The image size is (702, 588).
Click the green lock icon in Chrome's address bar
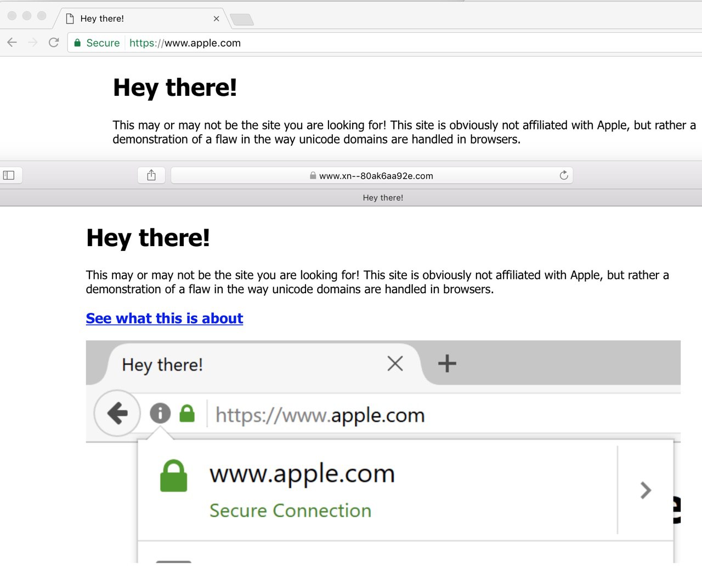point(77,43)
